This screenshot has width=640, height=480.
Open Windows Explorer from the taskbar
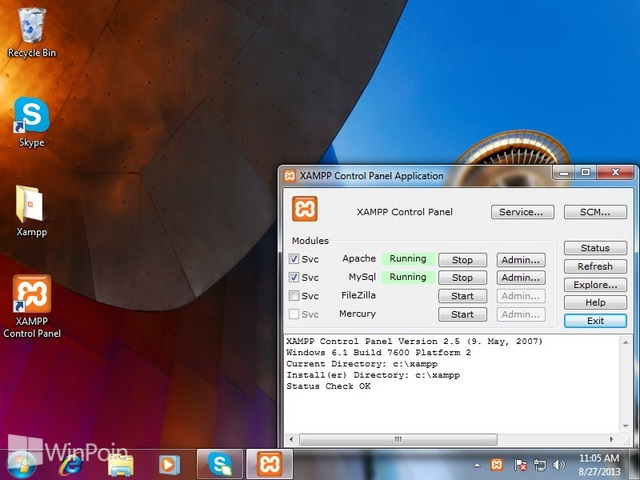pos(120,464)
